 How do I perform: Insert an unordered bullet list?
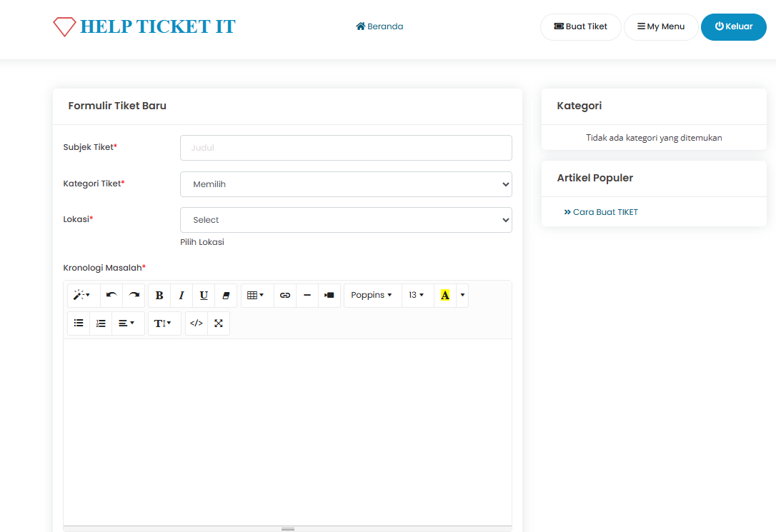point(79,323)
